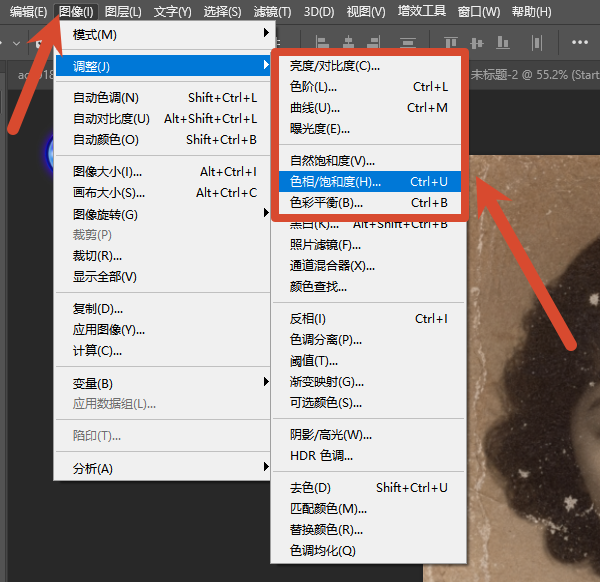Screen dimensions: 600x582
Task: Expand the 调整(J) submenu
Action: coord(163,66)
